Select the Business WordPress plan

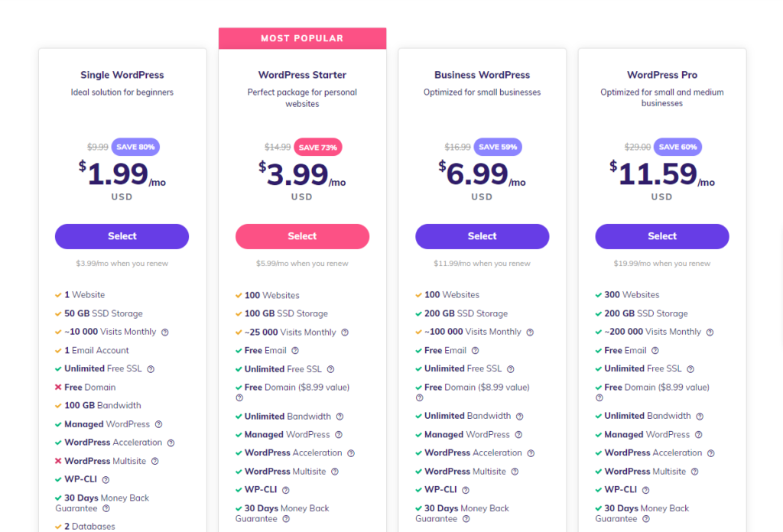482,236
